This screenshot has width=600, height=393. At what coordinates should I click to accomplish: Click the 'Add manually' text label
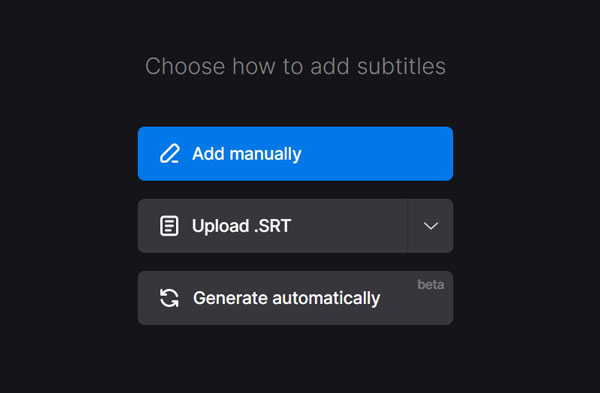pos(247,154)
